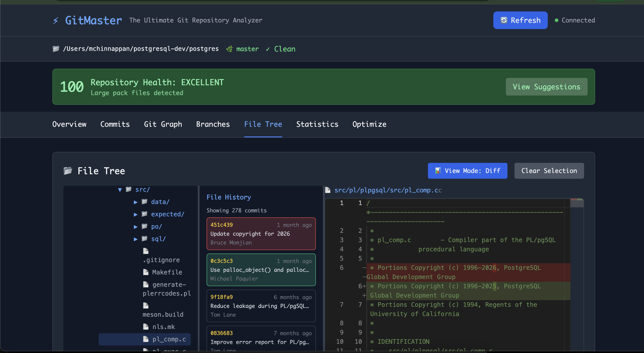Click the file icon next to meson.build
This screenshot has height=353, width=644.
click(x=146, y=305)
